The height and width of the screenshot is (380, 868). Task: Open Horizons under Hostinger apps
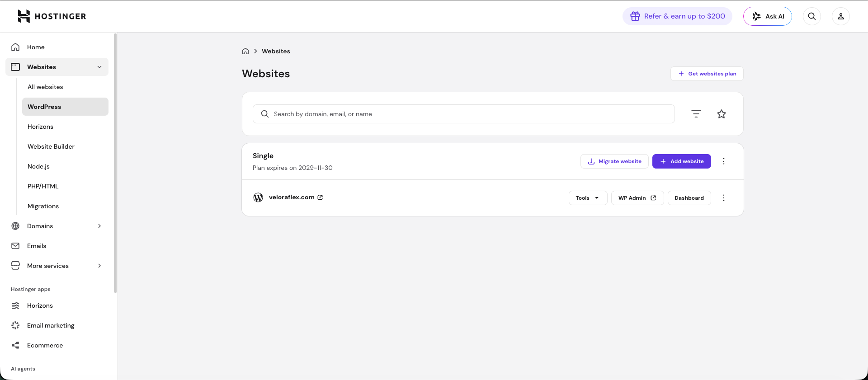point(57,305)
